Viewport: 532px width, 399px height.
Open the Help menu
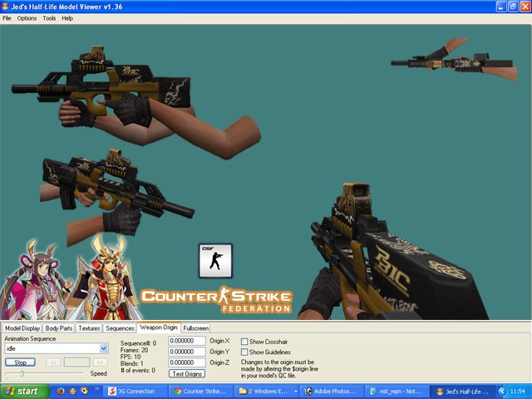[67, 18]
